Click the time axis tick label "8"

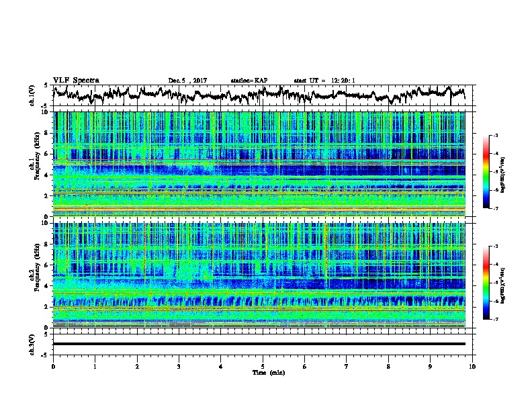click(388, 367)
